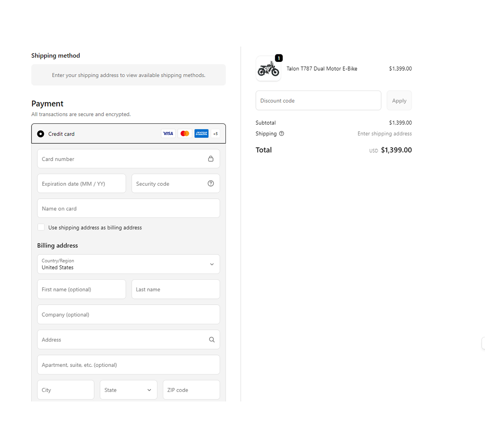Click the Security code help question icon

tap(211, 184)
